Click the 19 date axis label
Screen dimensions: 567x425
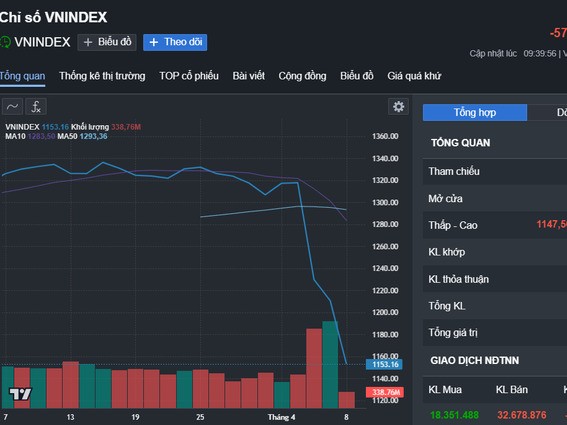(135, 417)
